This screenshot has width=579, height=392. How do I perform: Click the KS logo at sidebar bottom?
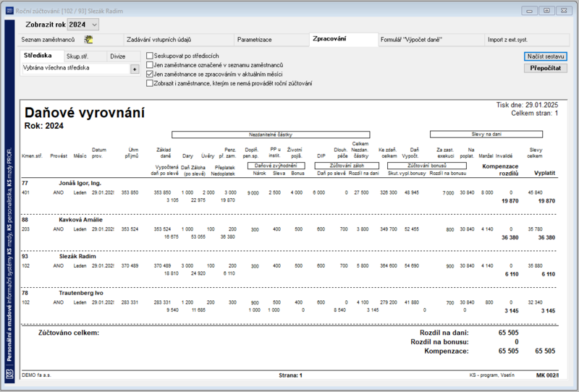coord(9,374)
